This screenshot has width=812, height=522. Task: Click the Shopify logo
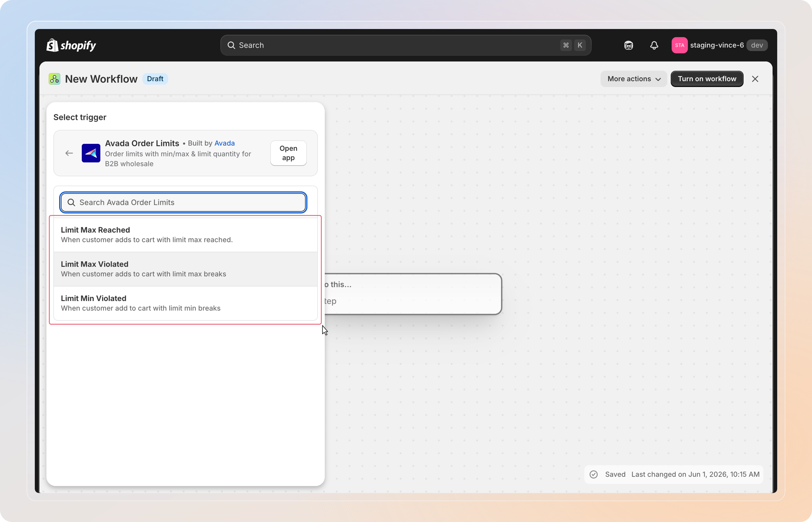(71, 45)
